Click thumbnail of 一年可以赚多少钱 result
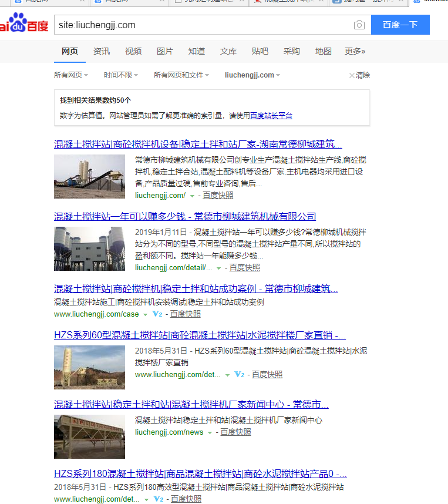448x504 pixels. coord(89,249)
